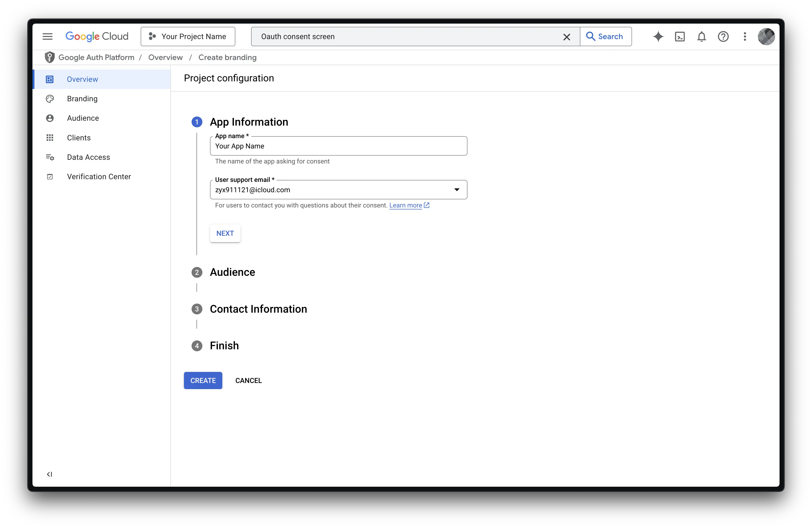Collapse the sidebar with the bottom arrow

click(x=49, y=474)
